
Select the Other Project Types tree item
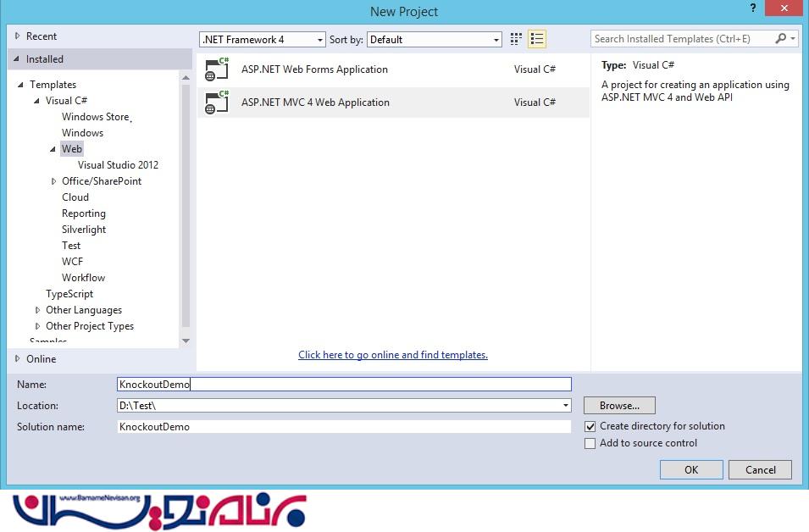point(90,326)
